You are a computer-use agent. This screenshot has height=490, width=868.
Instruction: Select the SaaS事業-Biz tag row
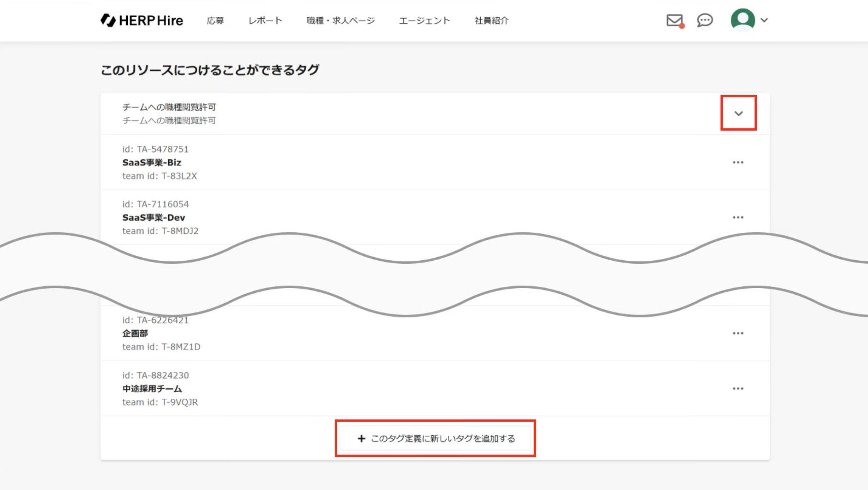382,162
